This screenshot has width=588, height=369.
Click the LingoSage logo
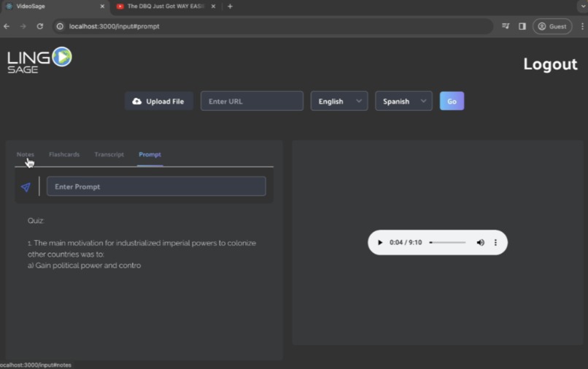click(x=39, y=60)
